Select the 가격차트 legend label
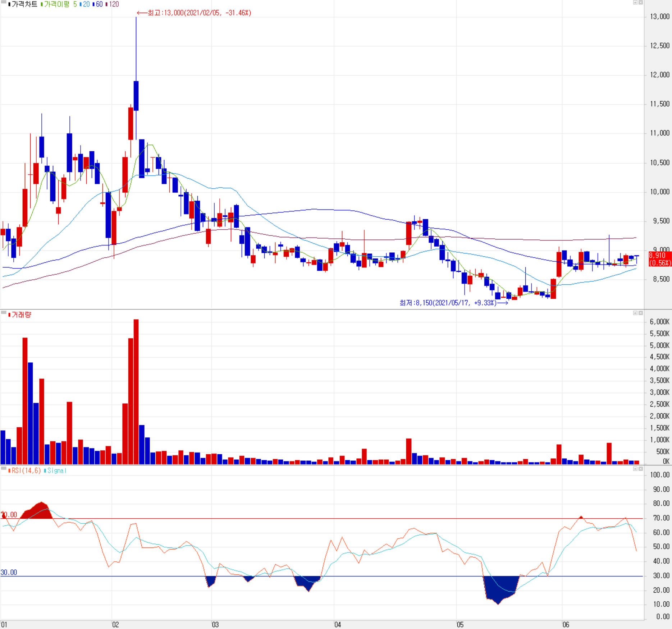 coord(24,4)
